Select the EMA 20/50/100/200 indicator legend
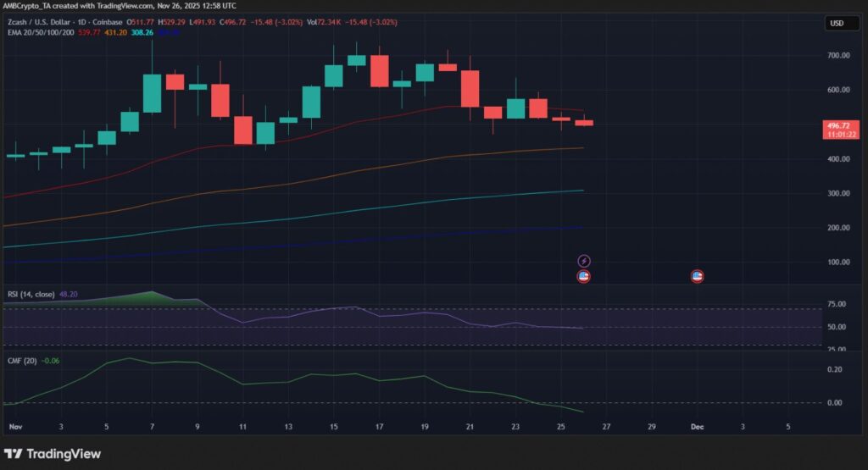Screen dimensions: 868x470 [x=40, y=34]
